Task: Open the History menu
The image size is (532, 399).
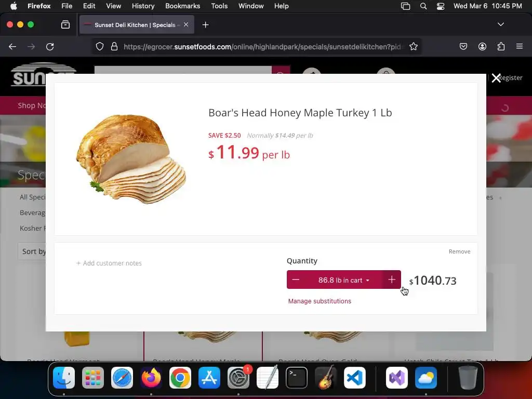Action: (143, 6)
